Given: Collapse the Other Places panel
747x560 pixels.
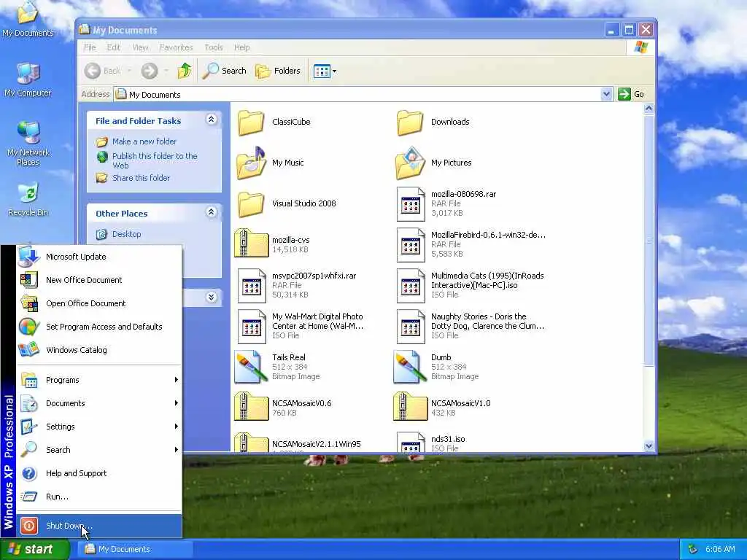Looking at the screenshot, I should (211, 212).
